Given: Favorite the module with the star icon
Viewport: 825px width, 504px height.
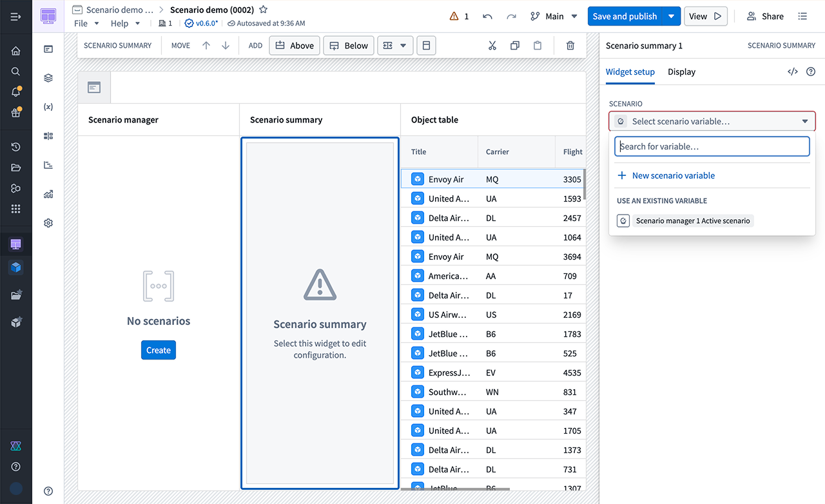Looking at the screenshot, I should tap(263, 10).
